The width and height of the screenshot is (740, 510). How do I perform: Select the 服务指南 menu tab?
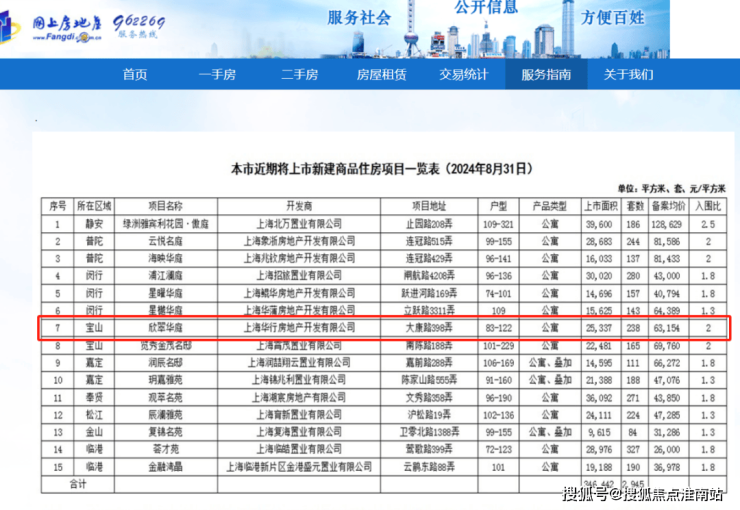click(x=546, y=75)
